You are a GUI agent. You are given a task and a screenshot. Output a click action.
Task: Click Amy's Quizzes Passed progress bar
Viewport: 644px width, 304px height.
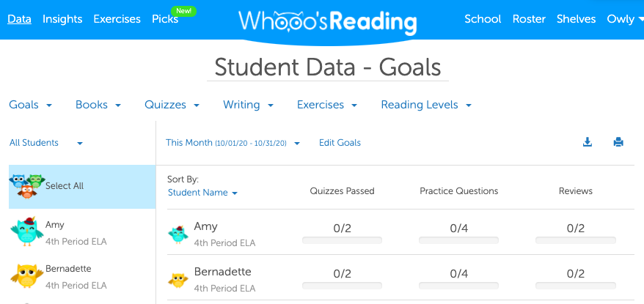click(x=342, y=240)
